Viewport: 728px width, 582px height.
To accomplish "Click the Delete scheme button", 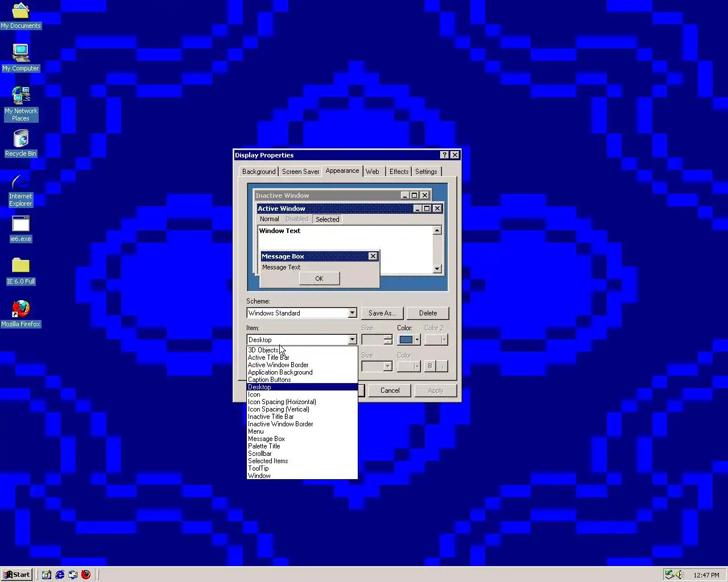I will tap(428, 313).
